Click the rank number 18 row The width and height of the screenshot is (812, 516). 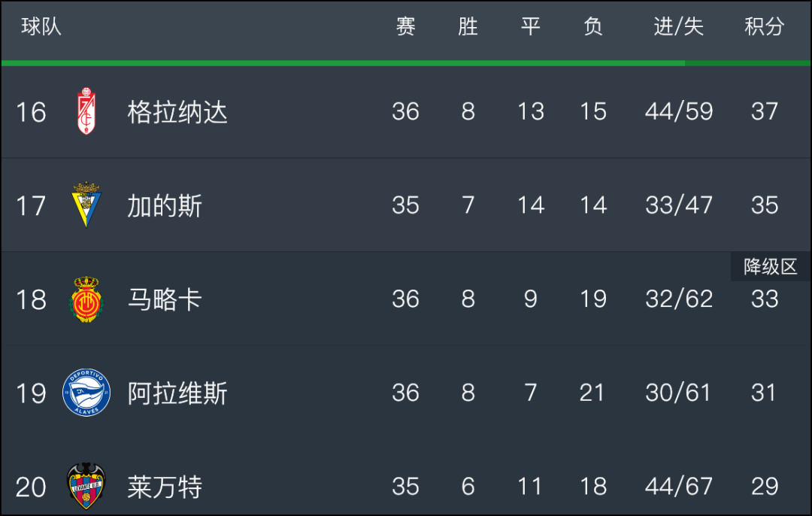click(405, 299)
